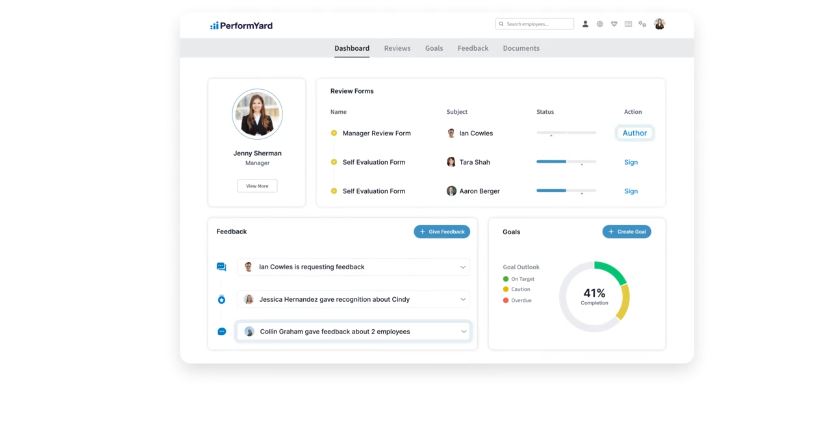This screenshot has width=830, height=433.
Task: Click Ian Cowles avatar in Feedback list
Action: pos(248,267)
